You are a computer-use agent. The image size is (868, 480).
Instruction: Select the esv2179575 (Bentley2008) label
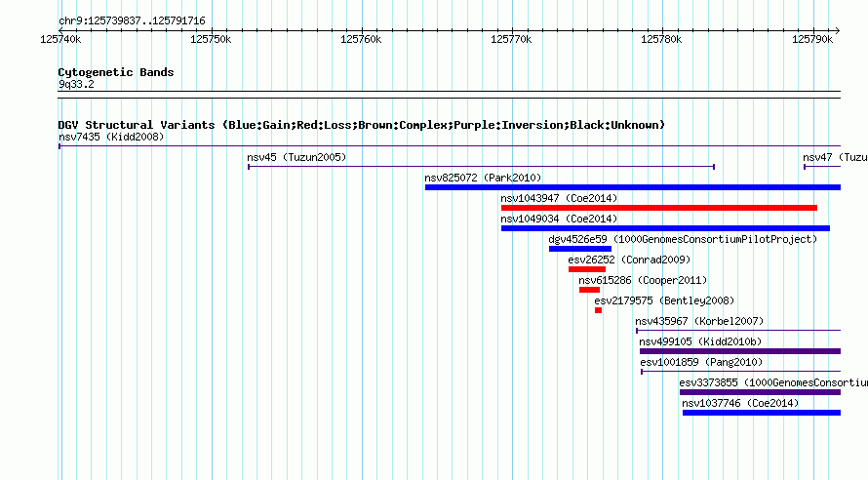[x=664, y=300]
